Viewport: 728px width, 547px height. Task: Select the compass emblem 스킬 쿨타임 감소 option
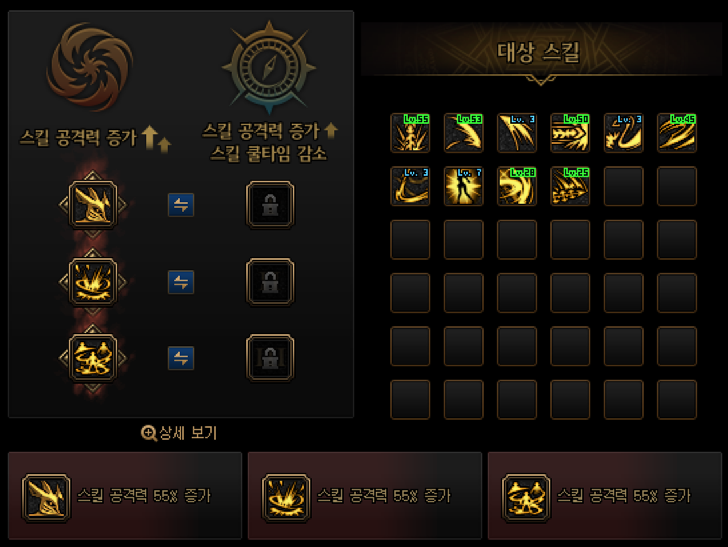[269, 67]
